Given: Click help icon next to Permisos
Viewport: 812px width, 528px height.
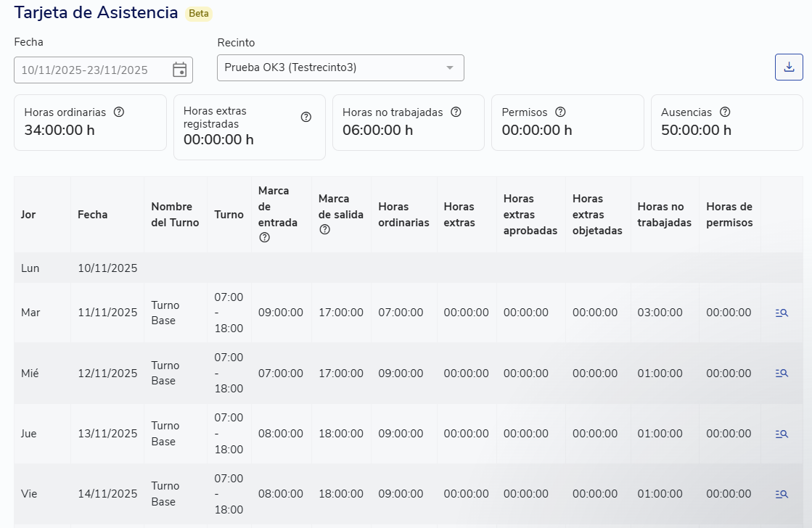Looking at the screenshot, I should point(560,112).
